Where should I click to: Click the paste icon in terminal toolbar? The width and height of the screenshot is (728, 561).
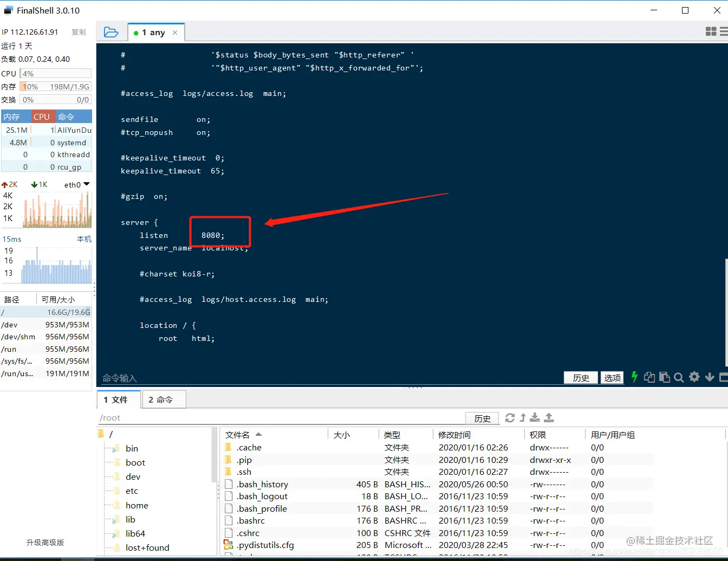664,377
